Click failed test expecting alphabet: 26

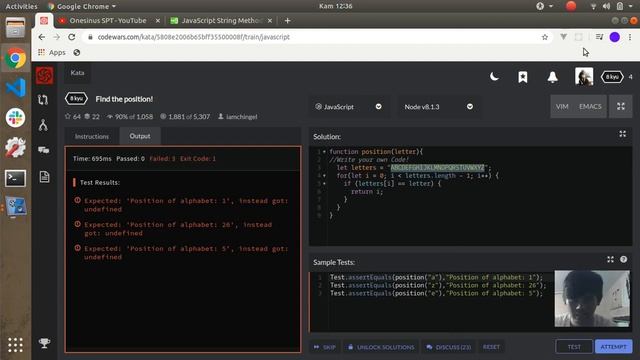pyautogui.click(x=173, y=229)
